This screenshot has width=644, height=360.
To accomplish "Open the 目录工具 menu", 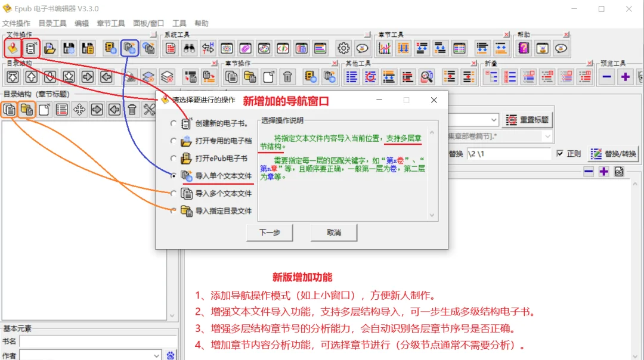I will [x=52, y=23].
